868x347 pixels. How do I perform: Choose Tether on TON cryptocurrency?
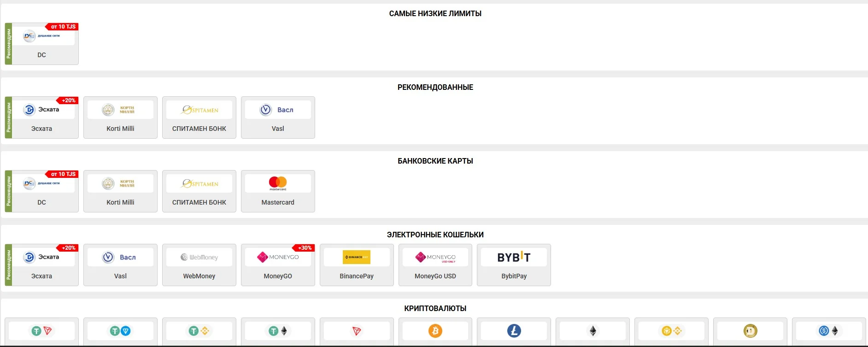[120, 331]
